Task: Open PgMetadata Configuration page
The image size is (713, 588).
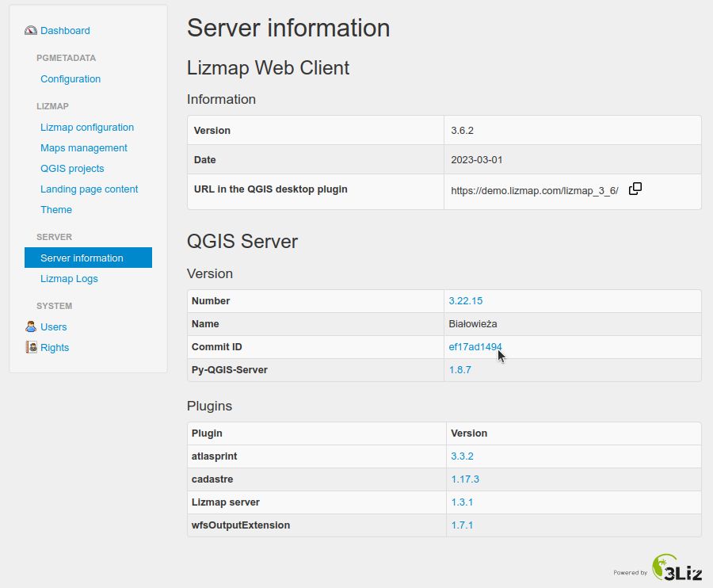Action: (x=71, y=79)
